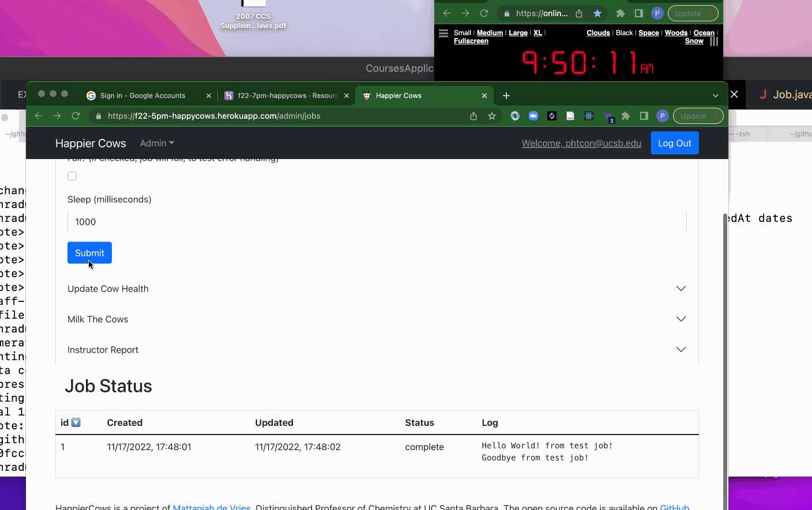Click the share icon in the address bar

[x=473, y=115]
